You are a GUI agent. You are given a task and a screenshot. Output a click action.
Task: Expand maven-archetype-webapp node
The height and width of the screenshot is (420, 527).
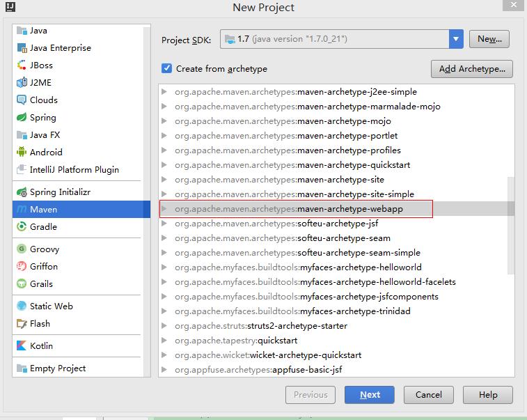(x=164, y=209)
